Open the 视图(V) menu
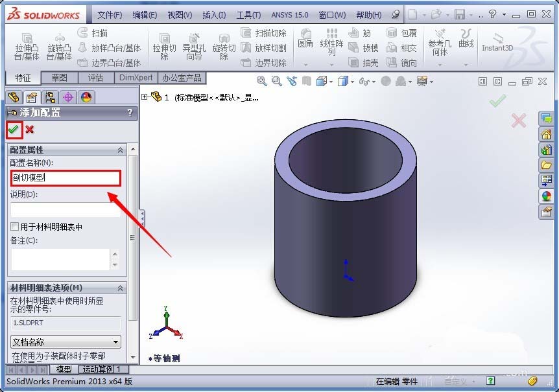Viewport: 559px width, 392px height. tap(180, 15)
